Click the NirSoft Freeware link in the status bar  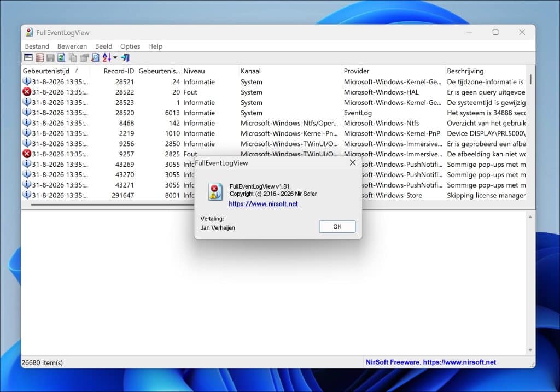click(x=431, y=362)
